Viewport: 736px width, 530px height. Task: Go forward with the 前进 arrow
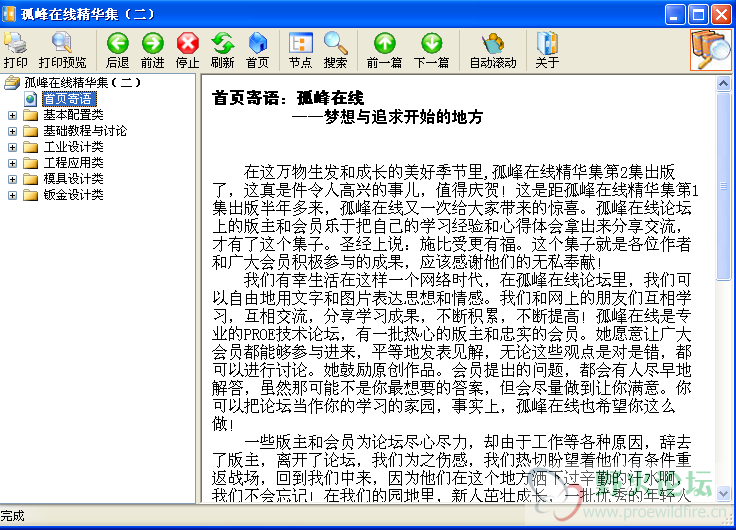[153, 50]
